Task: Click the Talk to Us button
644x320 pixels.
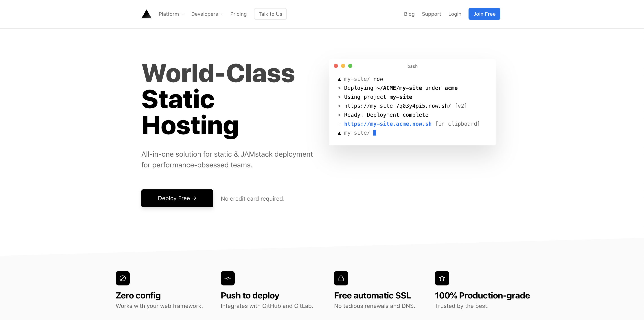Action: click(x=270, y=14)
